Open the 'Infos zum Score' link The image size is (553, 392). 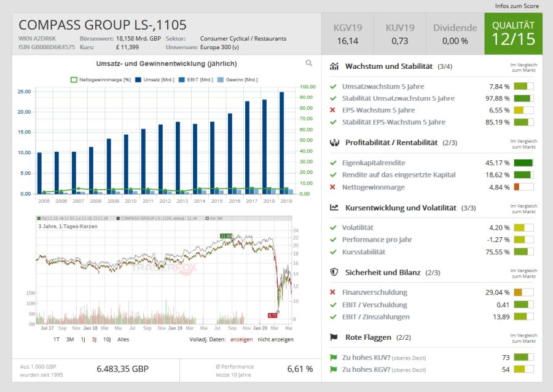point(517,6)
